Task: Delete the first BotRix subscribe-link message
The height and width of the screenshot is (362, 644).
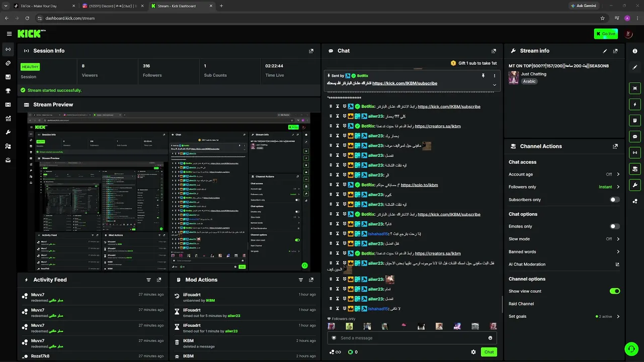Action: (x=331, y=107)
